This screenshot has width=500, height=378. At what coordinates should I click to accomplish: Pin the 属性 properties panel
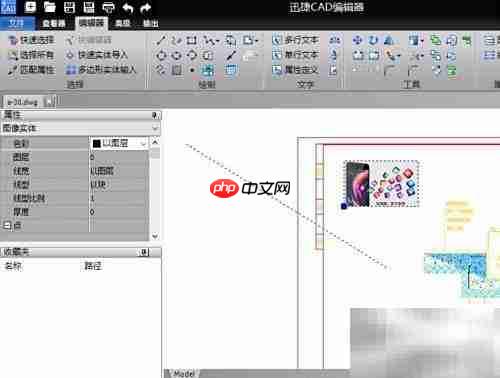pos(154,116)
